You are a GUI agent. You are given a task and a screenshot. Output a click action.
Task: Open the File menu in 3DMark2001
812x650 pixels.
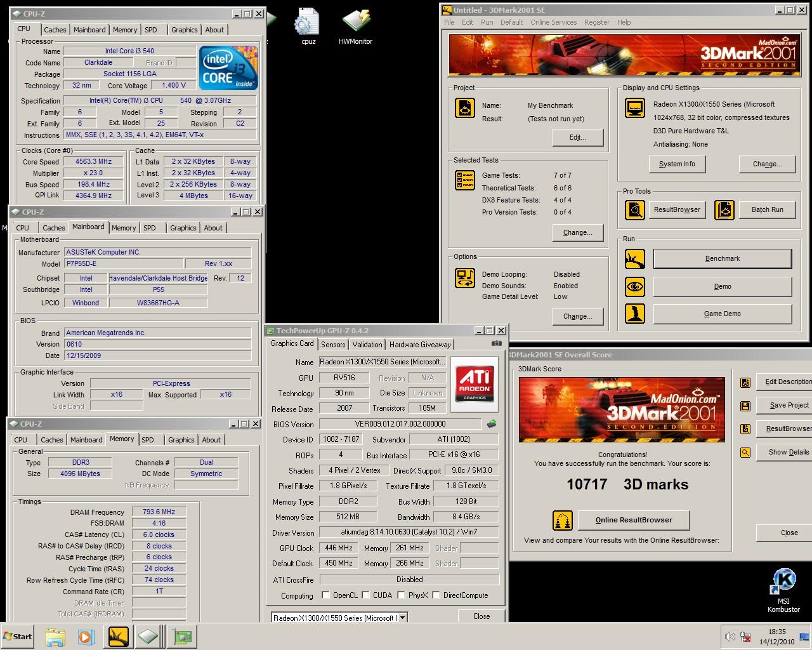pos(449,22)
